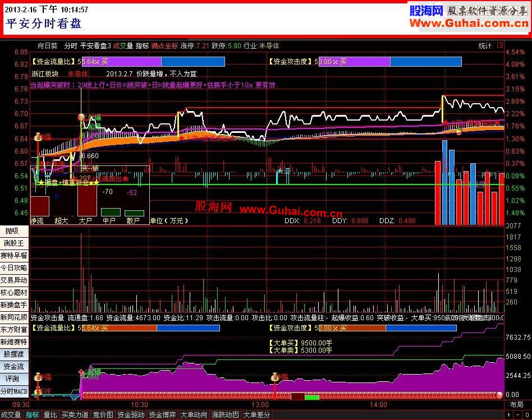The height and width of the screenshot is (420, 532).
Task: Click the 资金攻击度 bar in main chart
Action: 390,62
